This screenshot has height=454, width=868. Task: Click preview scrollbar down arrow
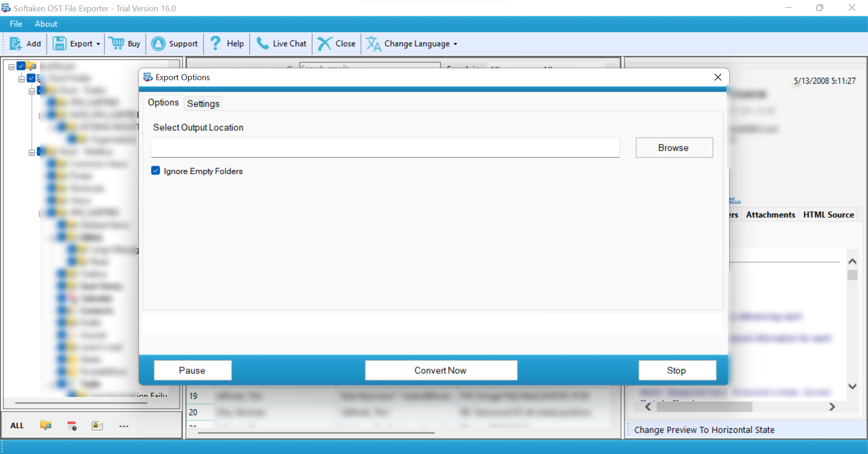point(853,386)
